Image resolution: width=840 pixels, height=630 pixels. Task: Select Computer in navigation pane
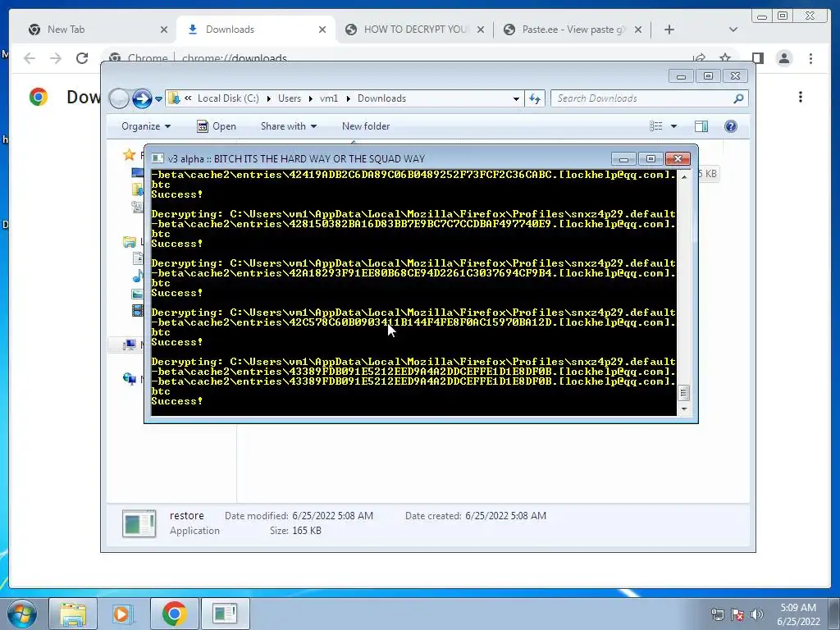(129, 345)
